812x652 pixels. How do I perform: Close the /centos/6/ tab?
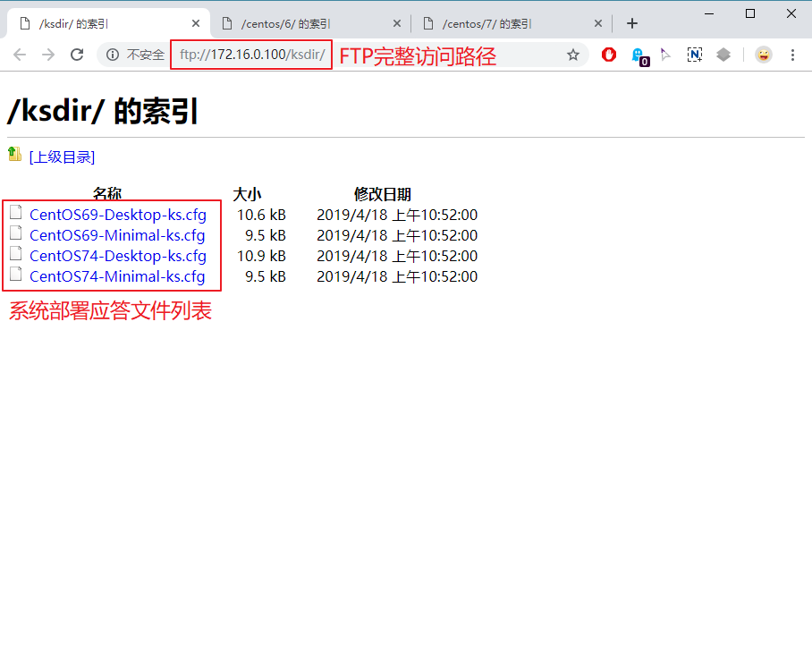coord(397,23)
